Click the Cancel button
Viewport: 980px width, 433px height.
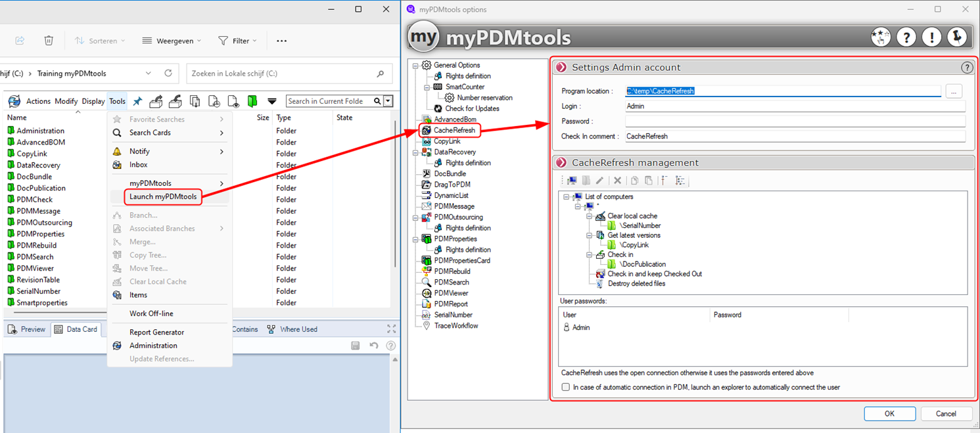pos(946,414)
